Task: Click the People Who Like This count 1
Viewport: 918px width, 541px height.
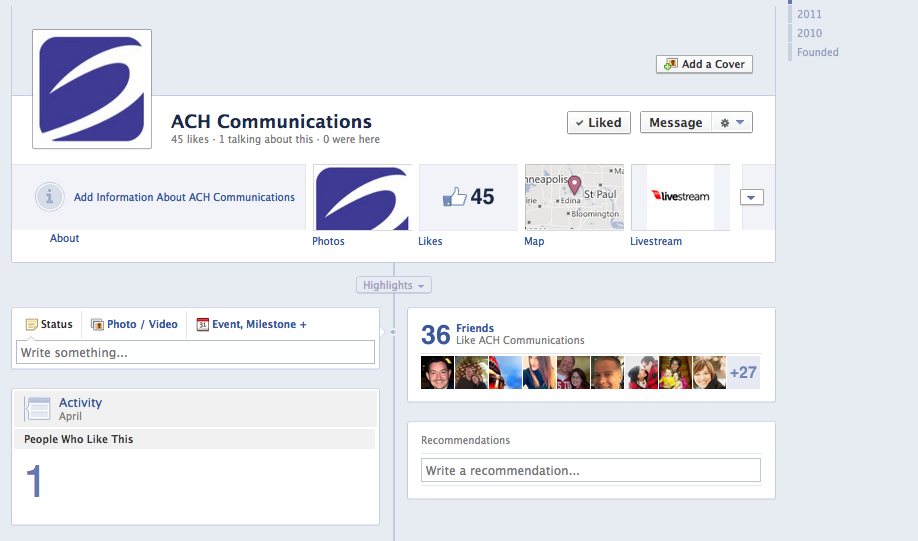Action: click(34, 481)
